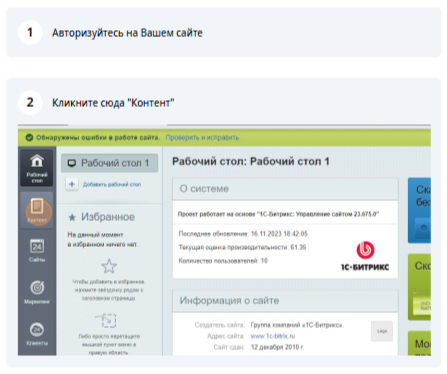The height and width of the screenshot is (374, 447).
Task: Click the Информация о сайте panel header
Action: [x=285, y=301]
